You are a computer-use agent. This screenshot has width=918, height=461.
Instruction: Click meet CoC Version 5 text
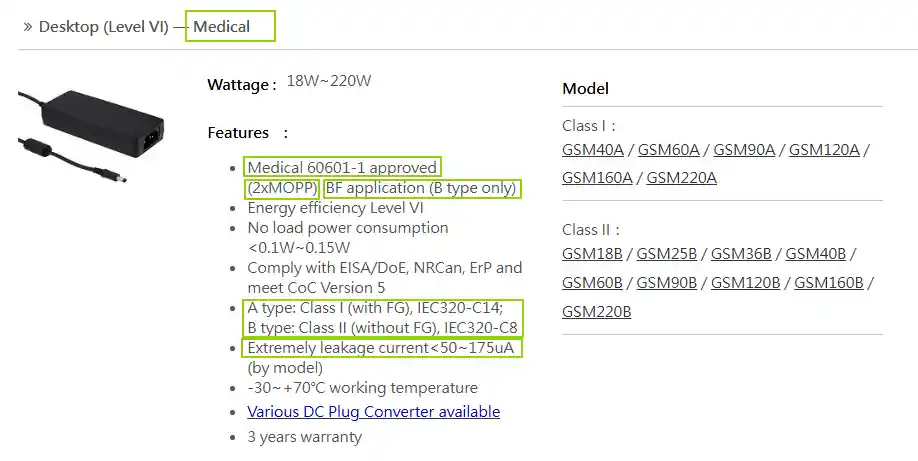coord(316,288)
